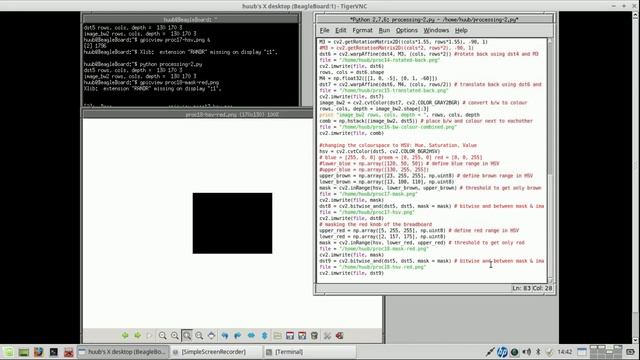Open image viewer preferences
640x360 pixels.
327,336
